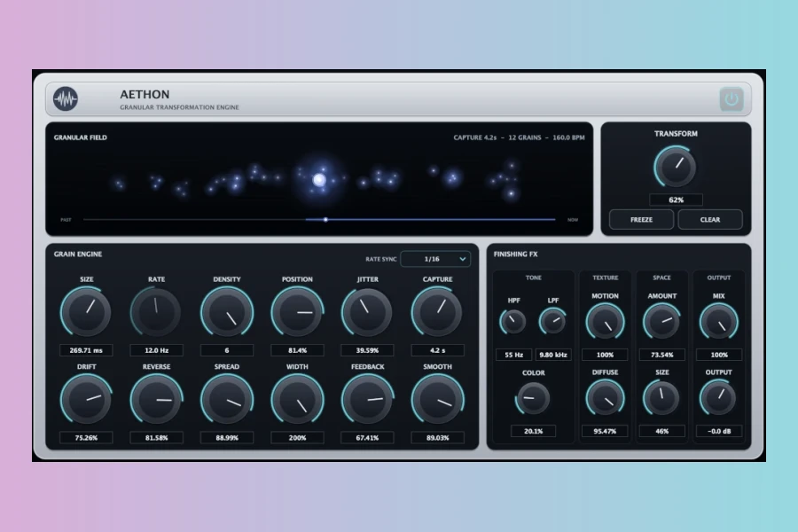Click the HPF knob

(x=513, y=322)
